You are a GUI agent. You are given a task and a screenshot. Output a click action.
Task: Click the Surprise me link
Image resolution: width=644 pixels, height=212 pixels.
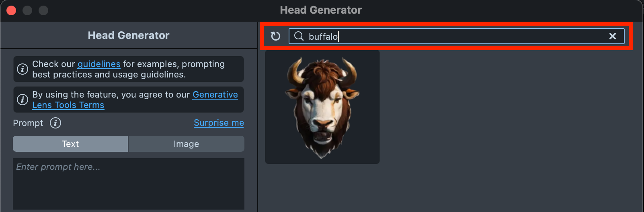(x=219, y=123)
